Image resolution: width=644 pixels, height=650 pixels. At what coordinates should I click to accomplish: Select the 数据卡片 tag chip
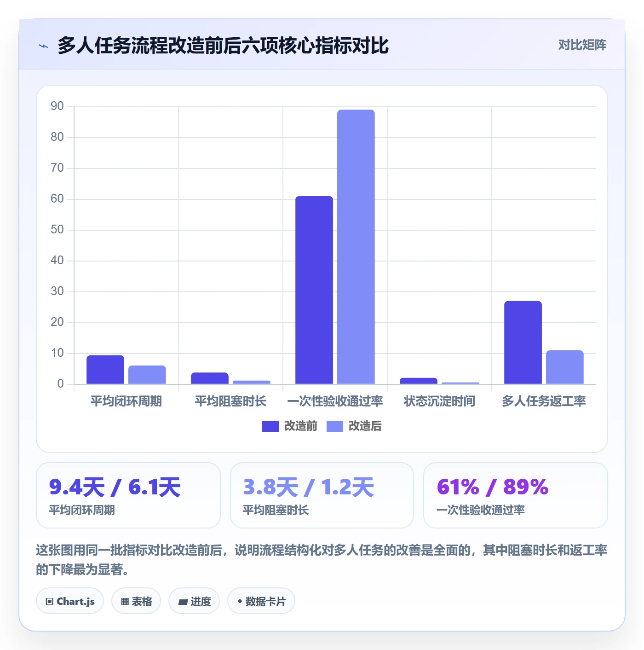pos(261,601)
